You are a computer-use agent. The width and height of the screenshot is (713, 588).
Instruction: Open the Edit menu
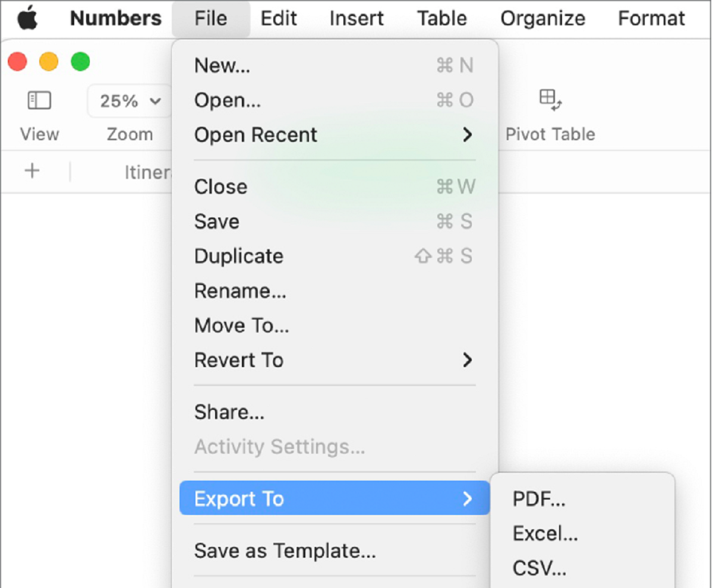coord(278,18)
